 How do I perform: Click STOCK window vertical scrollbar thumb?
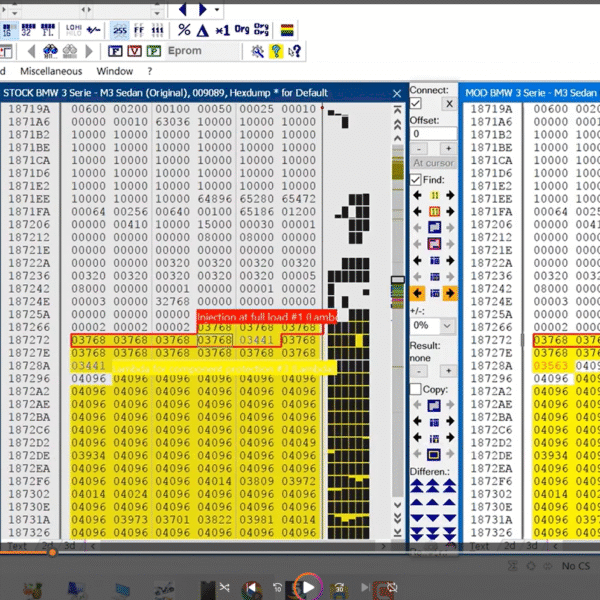[398, 280]
